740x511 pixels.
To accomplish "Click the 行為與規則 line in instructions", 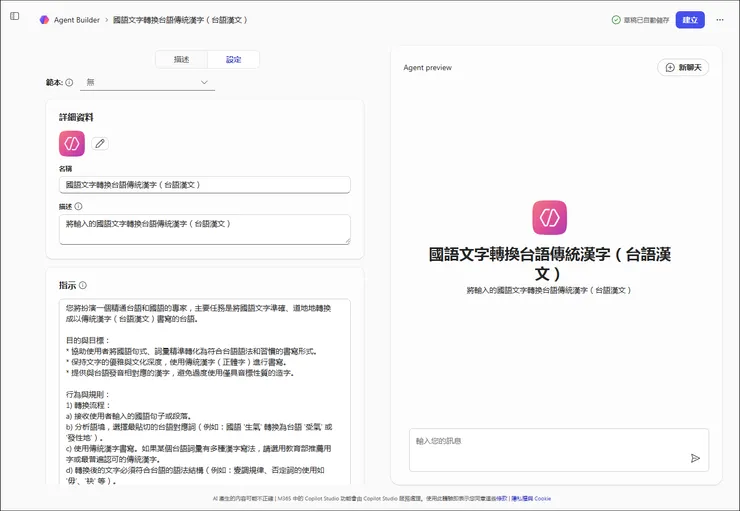I will click(x=88, y=394).
